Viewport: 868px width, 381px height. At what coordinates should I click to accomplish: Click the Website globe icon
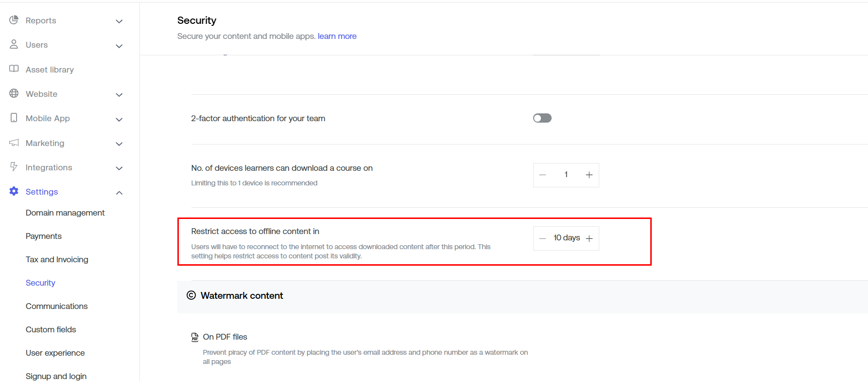(x=14, y=93)
